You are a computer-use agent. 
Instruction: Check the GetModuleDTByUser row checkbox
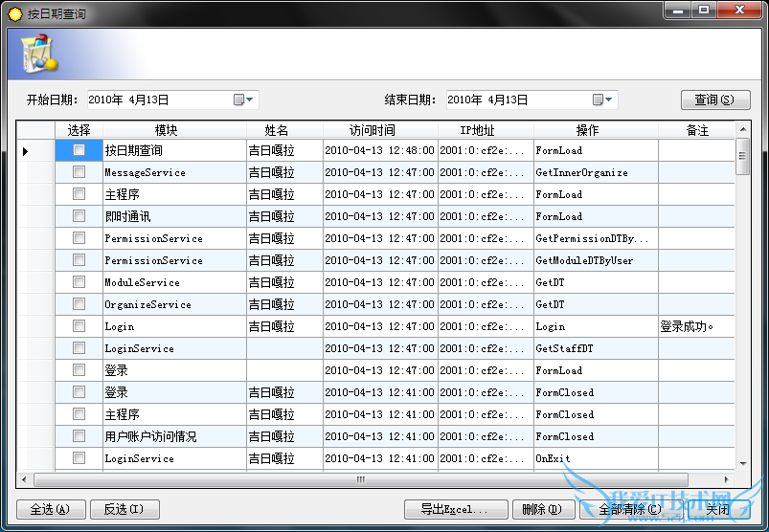coord(79,260)
